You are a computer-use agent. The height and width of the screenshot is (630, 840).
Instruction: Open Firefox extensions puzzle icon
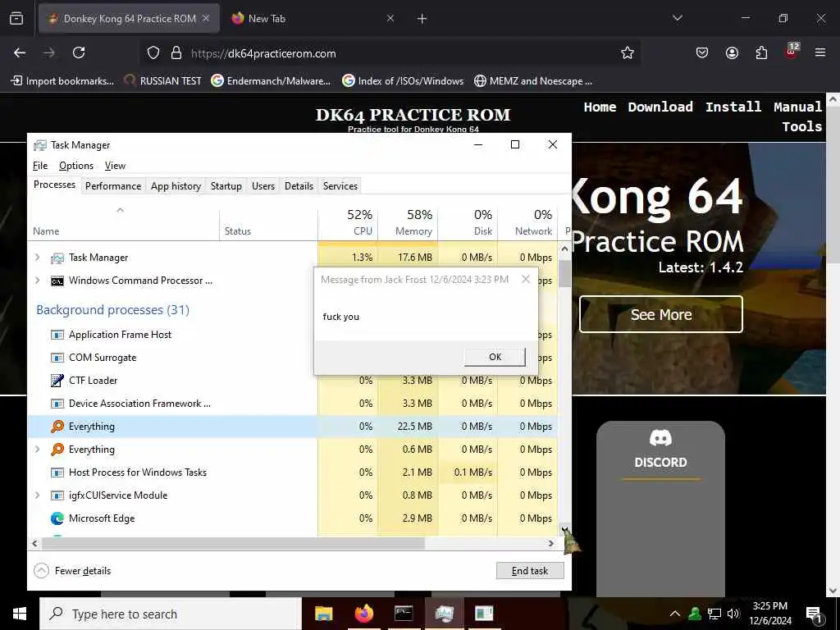click(761, 53)
